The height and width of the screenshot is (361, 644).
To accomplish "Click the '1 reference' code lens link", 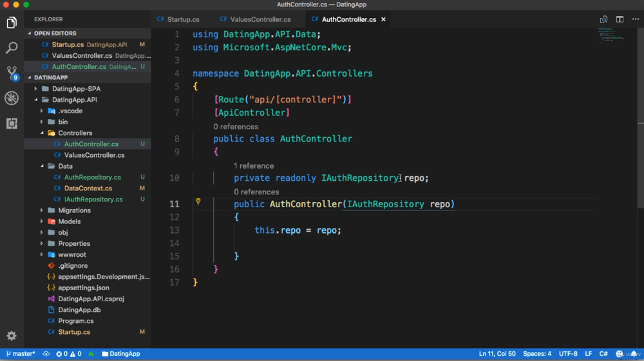I will click(x=254, y=166).
